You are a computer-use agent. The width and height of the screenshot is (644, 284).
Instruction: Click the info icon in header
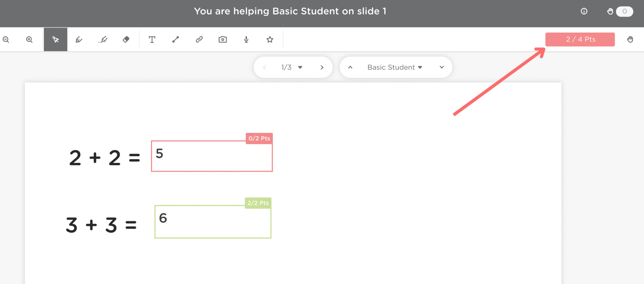(584, 11)
